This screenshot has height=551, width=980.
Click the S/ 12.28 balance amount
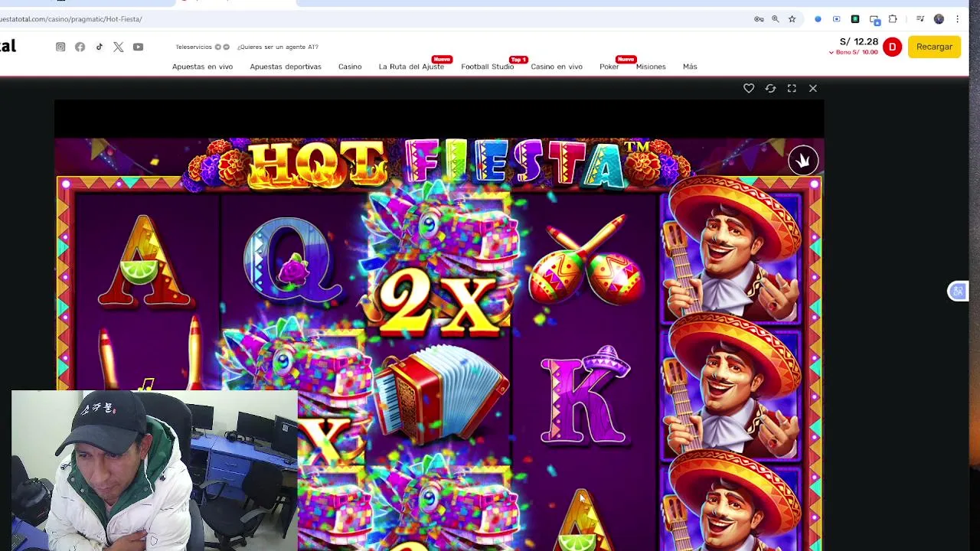[859, 42]
